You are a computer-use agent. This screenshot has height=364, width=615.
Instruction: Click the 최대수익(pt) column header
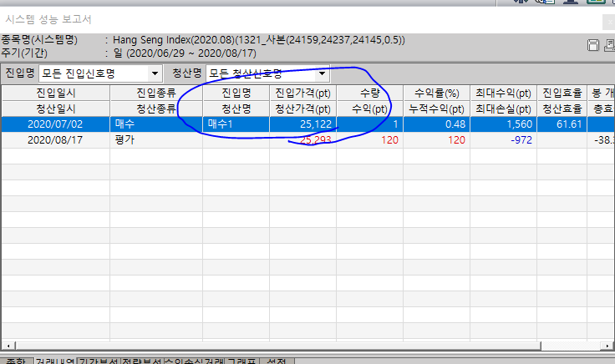coord(501,92)
